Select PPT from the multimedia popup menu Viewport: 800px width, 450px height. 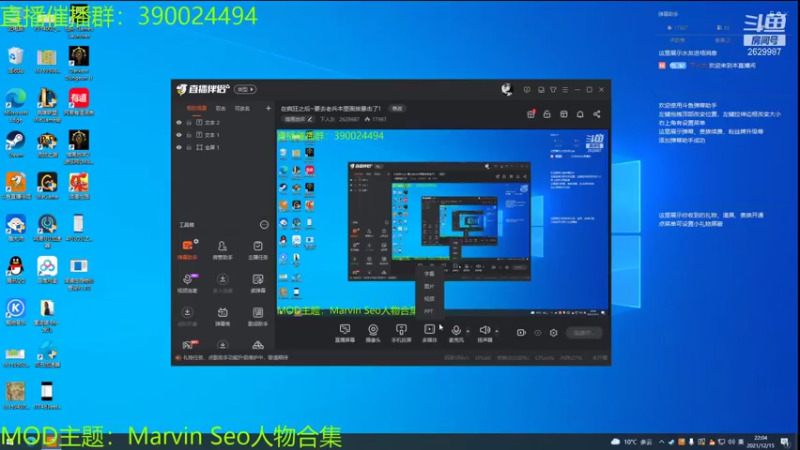[x=429, y=311]
